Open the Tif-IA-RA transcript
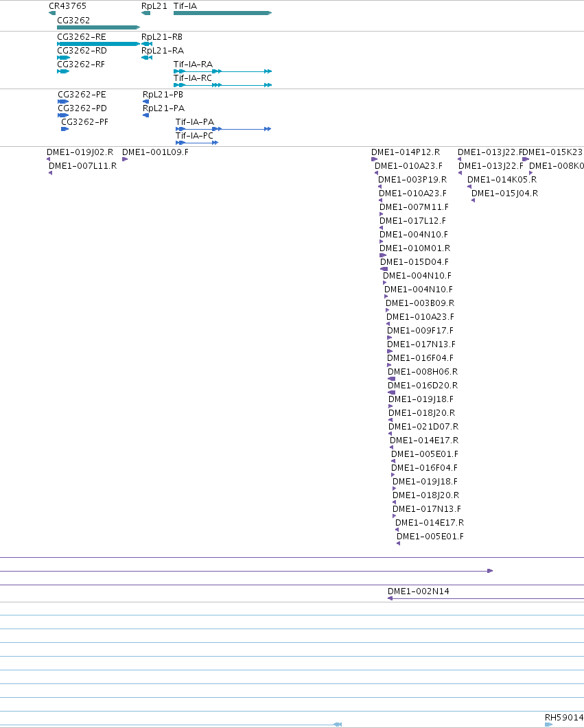The image size is (584, 728). [x=223, y=71]
